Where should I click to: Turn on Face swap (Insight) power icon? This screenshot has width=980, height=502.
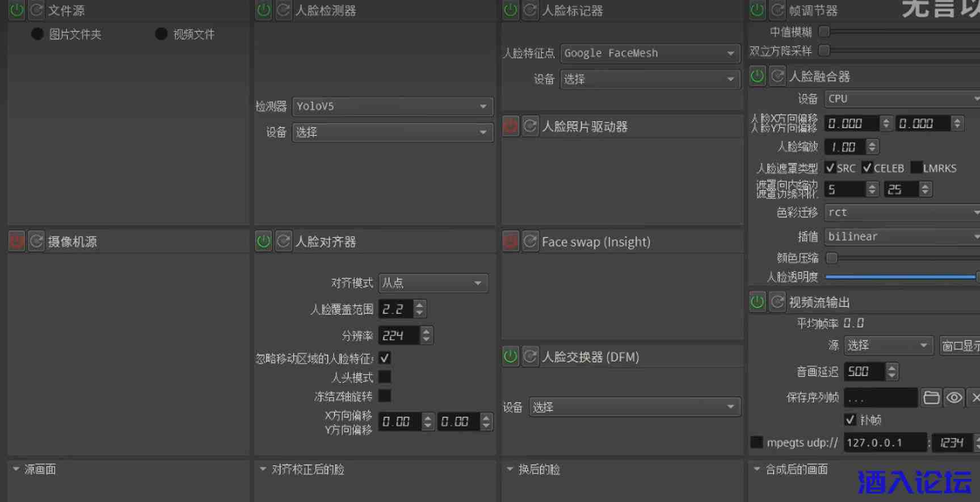tap(511, 242)
